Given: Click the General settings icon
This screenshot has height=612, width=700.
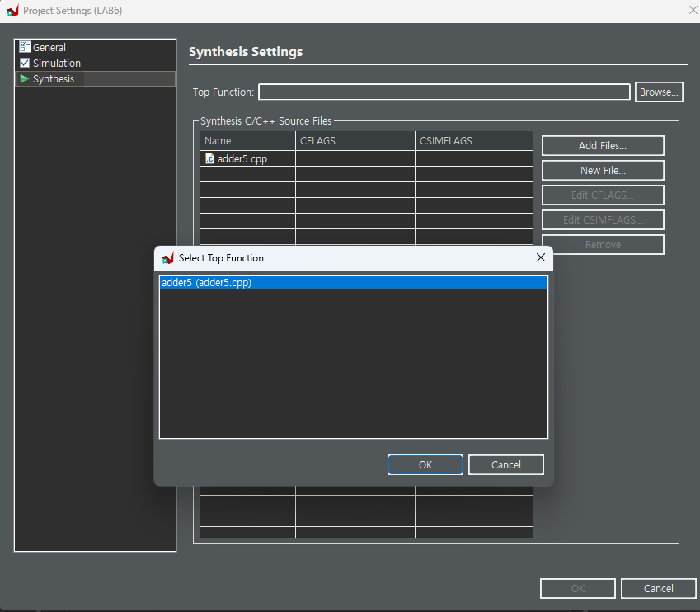Looking at the screenshot, I should pos(25,47).
